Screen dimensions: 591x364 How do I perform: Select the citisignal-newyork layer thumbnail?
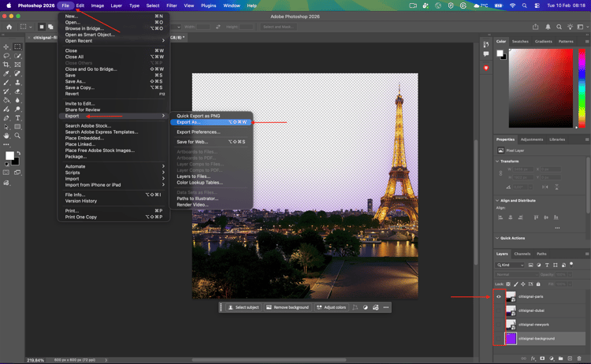(511, 325)
